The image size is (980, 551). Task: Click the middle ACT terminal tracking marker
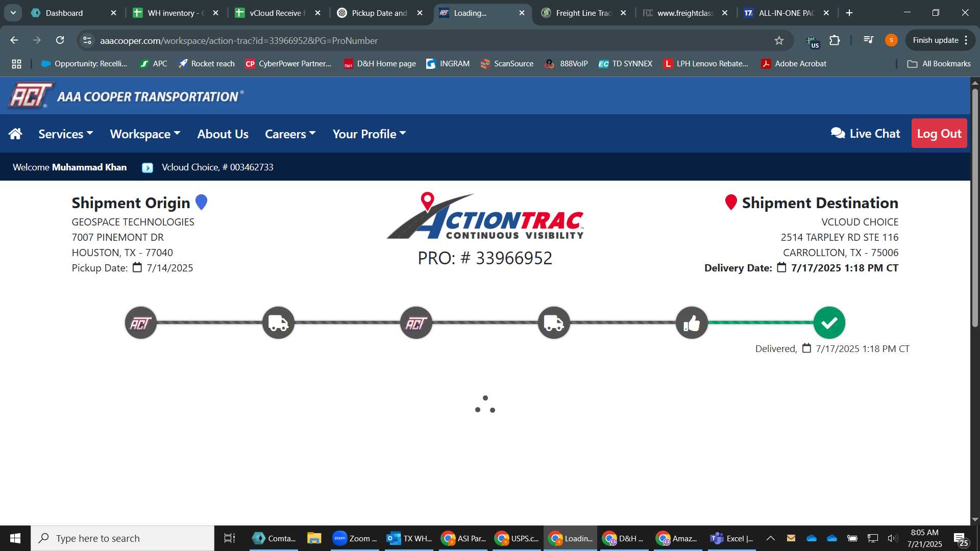tap(416, 323)
